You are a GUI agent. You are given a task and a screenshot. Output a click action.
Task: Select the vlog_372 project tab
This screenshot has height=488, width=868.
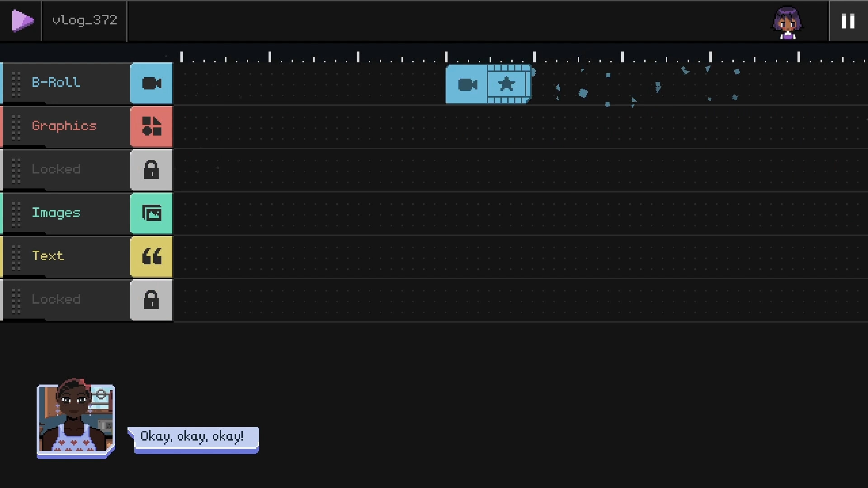(85, 20)
